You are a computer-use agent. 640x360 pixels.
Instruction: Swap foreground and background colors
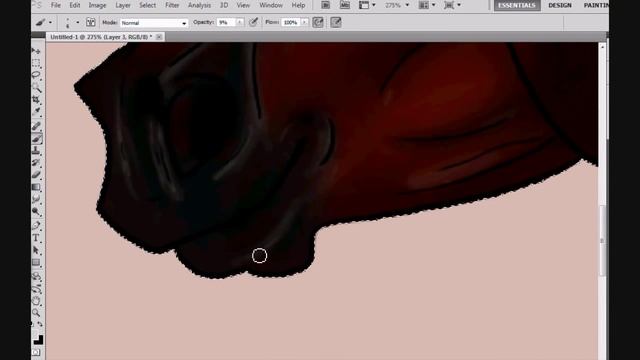click(40, 324)
